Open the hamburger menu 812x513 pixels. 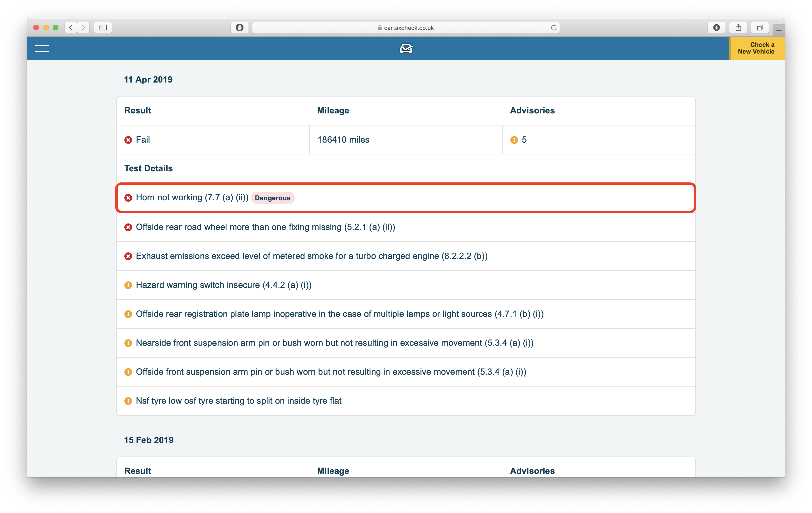42,49
